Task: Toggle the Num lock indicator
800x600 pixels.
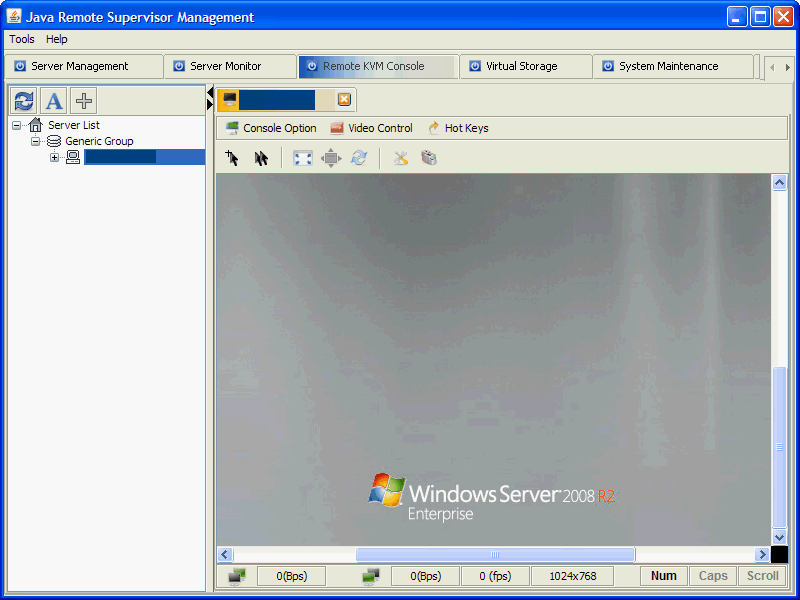Action: (x=664, y=576)
